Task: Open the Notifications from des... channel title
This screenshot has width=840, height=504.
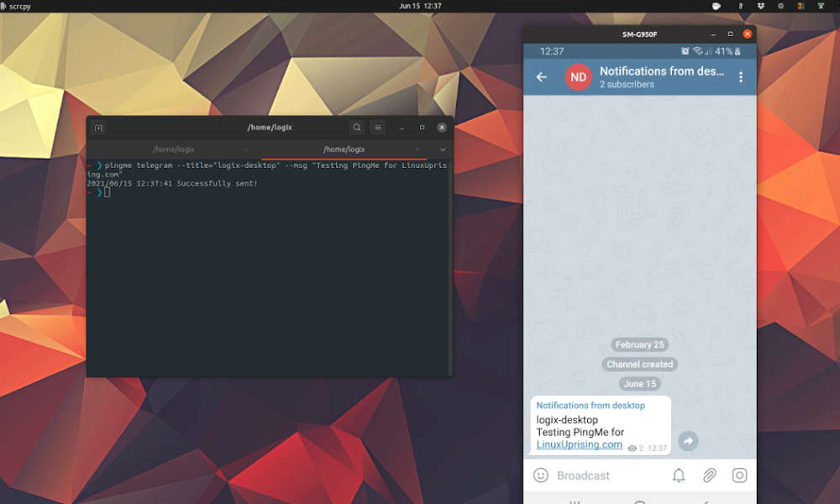Action: (x=662, y=71)
